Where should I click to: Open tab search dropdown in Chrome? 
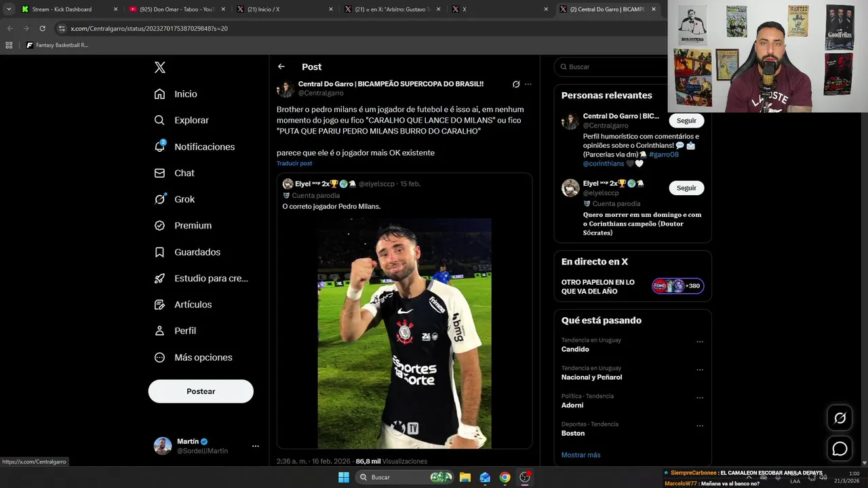[x=9, y=9]
